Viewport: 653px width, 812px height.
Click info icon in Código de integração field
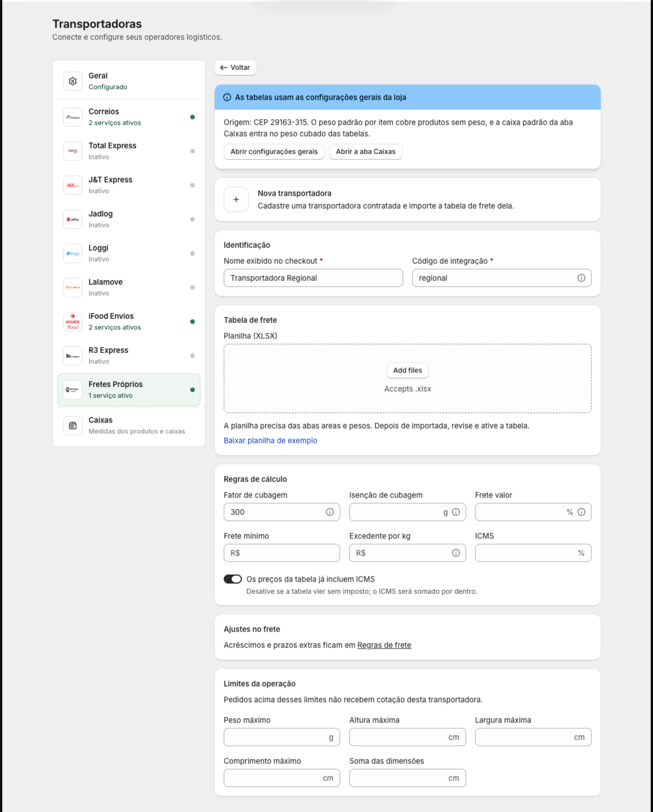point(581,278)
